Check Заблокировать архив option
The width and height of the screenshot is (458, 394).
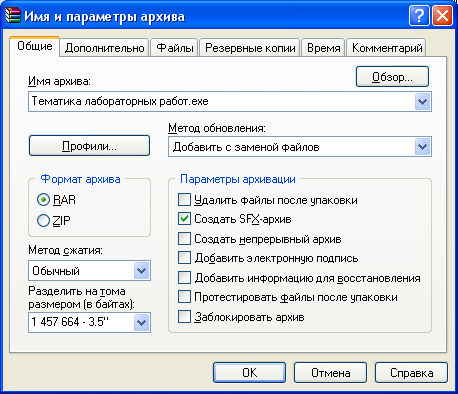pos(184,317)
